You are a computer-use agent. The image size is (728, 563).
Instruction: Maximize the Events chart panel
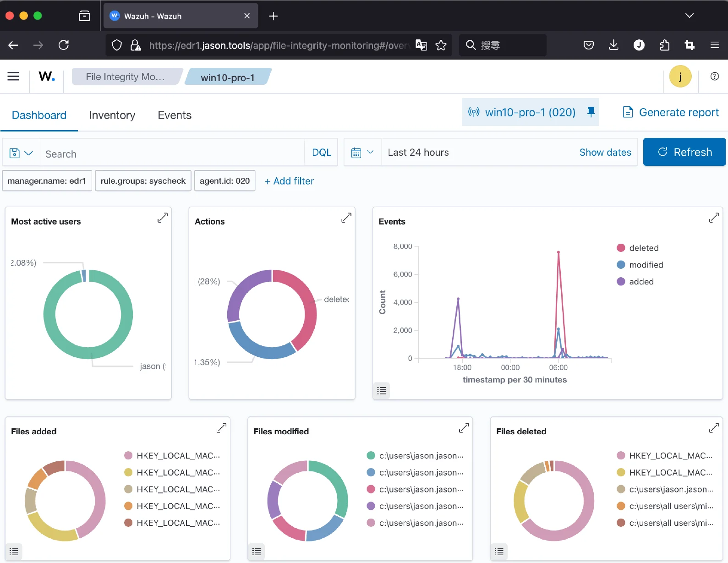[714, 218]
